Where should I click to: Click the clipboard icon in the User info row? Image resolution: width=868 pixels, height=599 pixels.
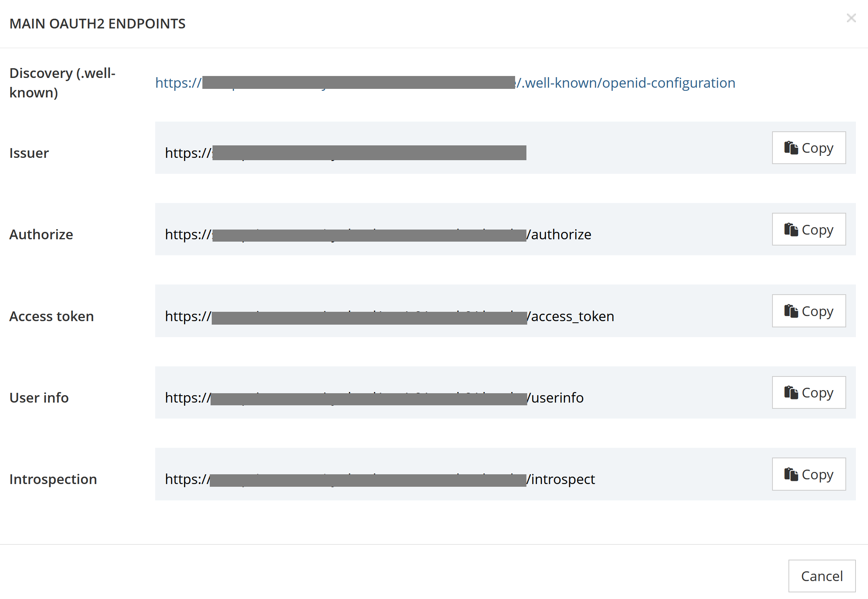tap(791, 392)
